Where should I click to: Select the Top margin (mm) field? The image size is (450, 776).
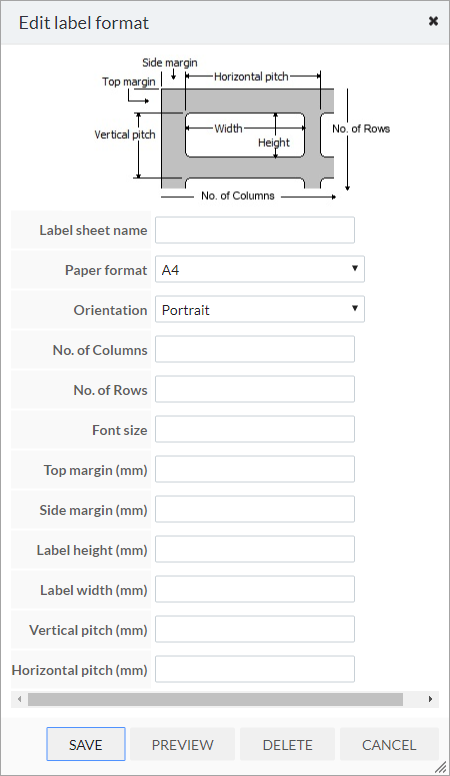click(x=255, y=470)
